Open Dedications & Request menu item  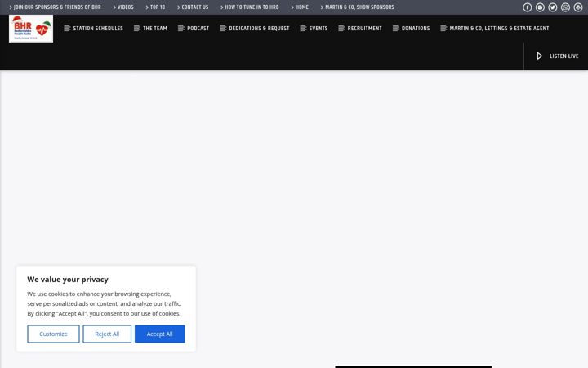click(x=255, y=28)
